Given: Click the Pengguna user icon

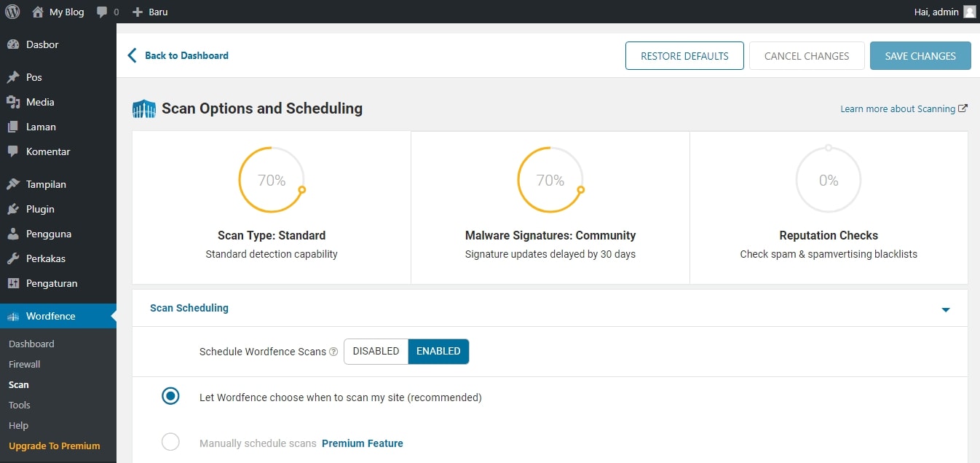Looking at the screenshot, I should [x=13, y=234].
